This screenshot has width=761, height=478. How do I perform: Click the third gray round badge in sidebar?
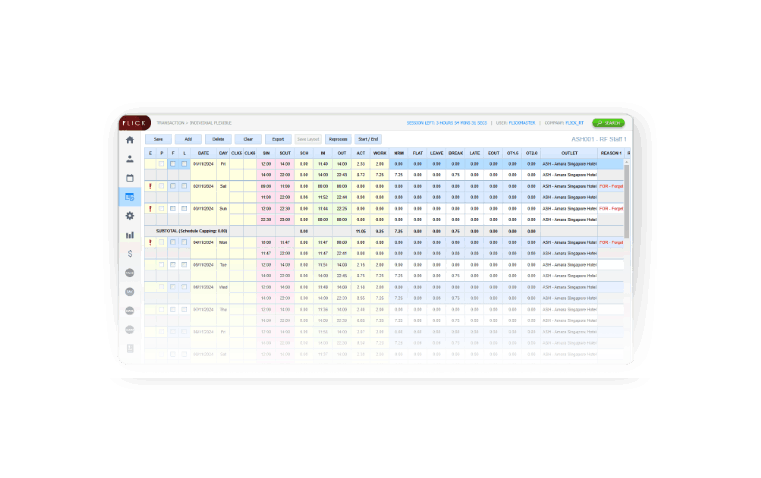(x=130, y=311)
